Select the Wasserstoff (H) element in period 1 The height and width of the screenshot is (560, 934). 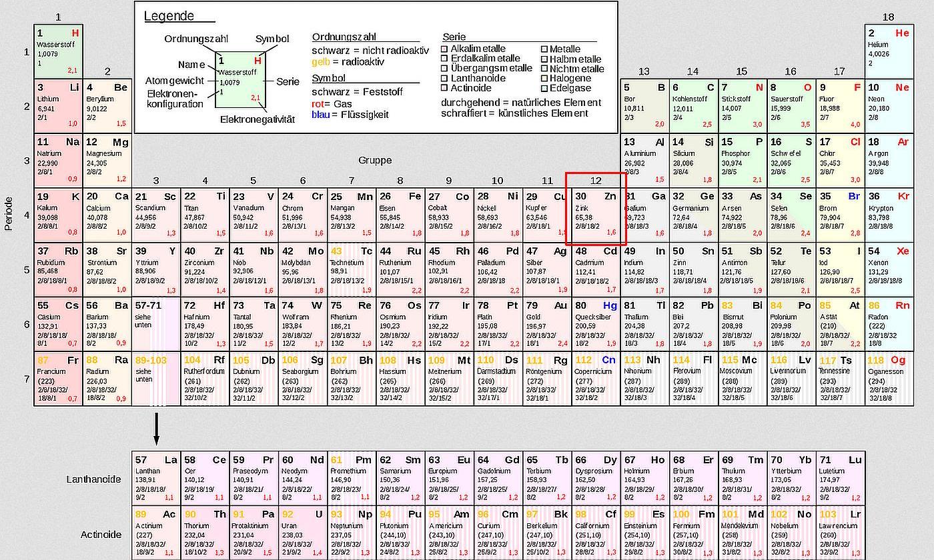coord(58,51)
